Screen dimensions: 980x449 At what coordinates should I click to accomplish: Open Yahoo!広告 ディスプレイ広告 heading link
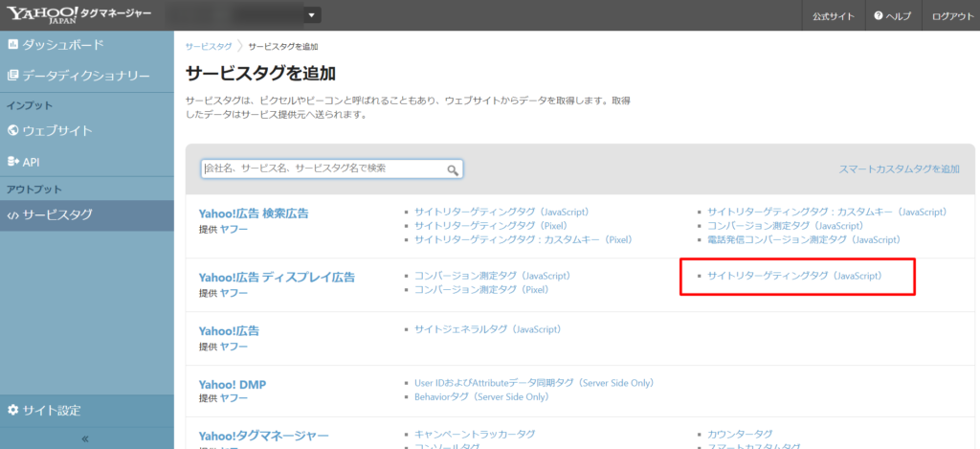pos(277,277)
